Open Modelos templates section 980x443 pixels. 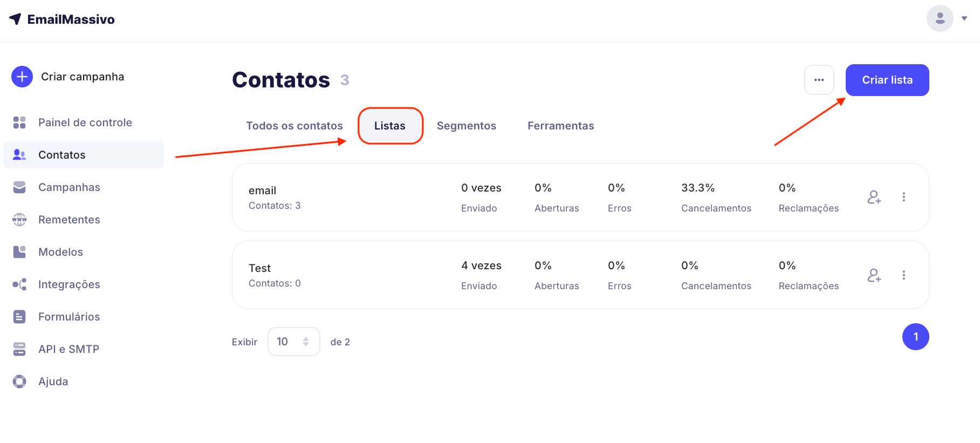(60, 252)
